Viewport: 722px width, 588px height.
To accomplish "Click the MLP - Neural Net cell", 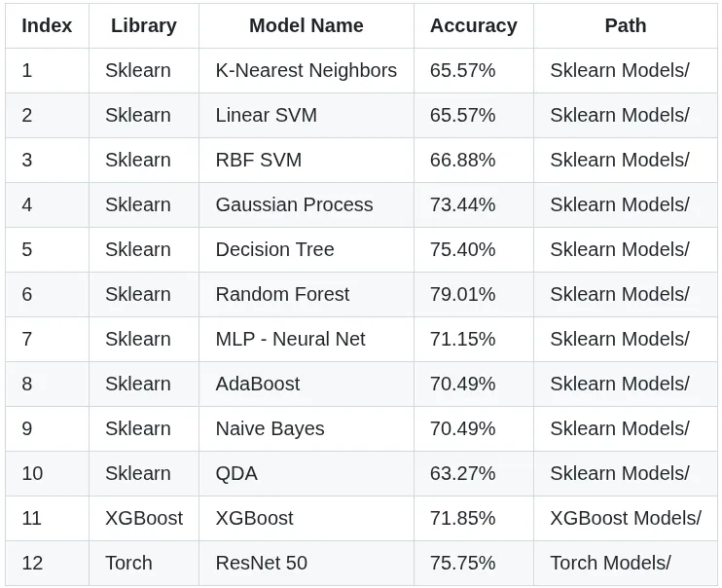I will 290,339.
